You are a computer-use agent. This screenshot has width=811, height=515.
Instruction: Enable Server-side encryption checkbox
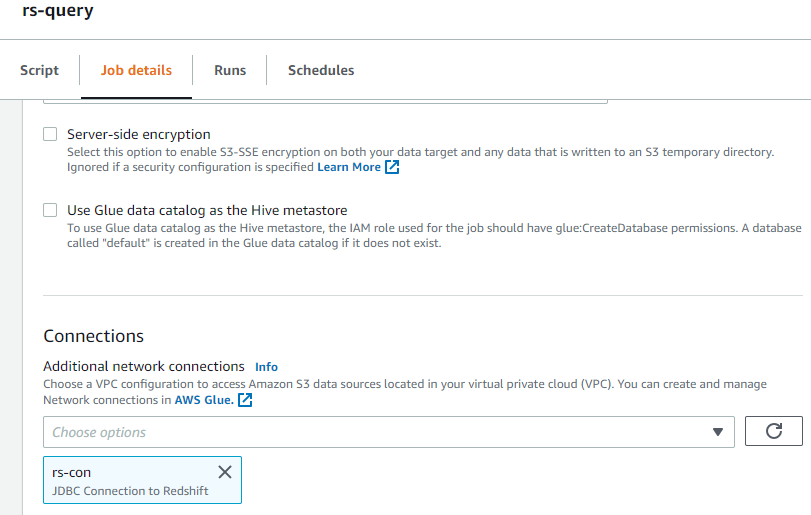[x=50, y=134]
